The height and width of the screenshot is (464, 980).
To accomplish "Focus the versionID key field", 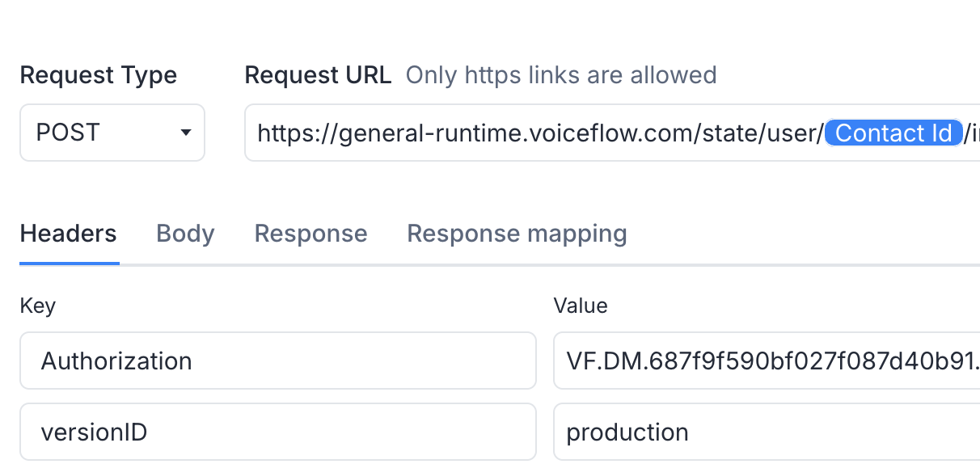I will (277, 432).
